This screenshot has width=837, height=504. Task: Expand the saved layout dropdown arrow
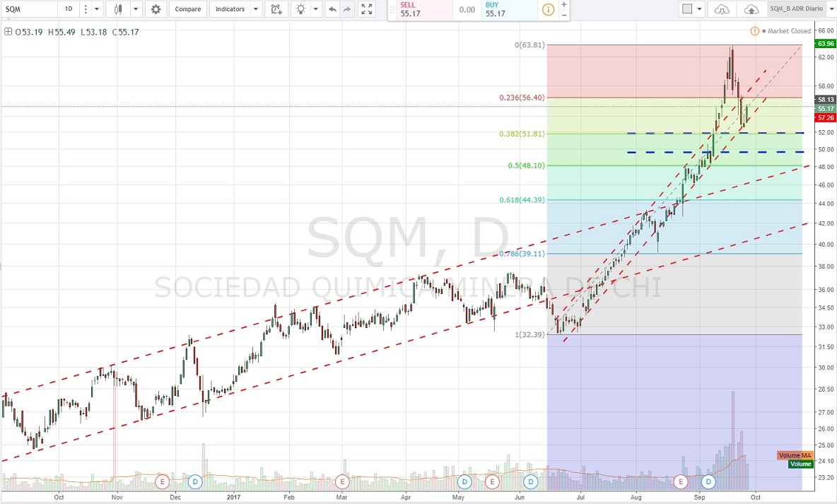(830, 9)
